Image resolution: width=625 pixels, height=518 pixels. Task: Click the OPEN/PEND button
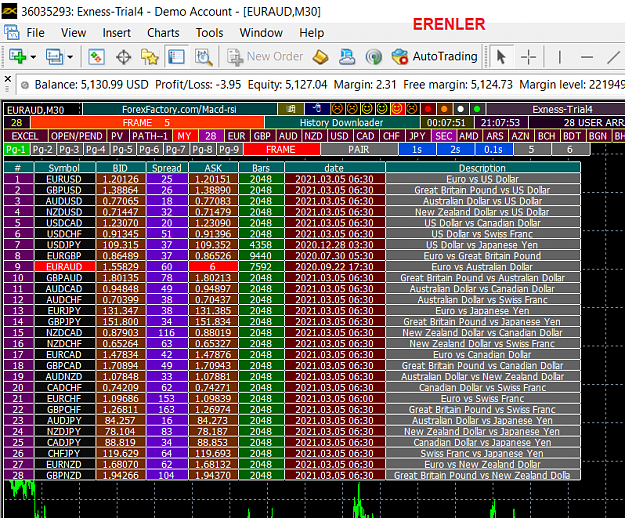77,136
